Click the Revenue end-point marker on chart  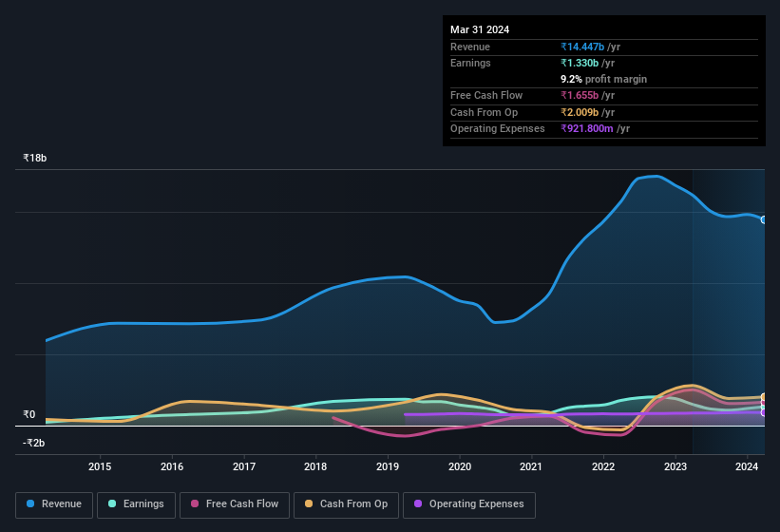764,219
